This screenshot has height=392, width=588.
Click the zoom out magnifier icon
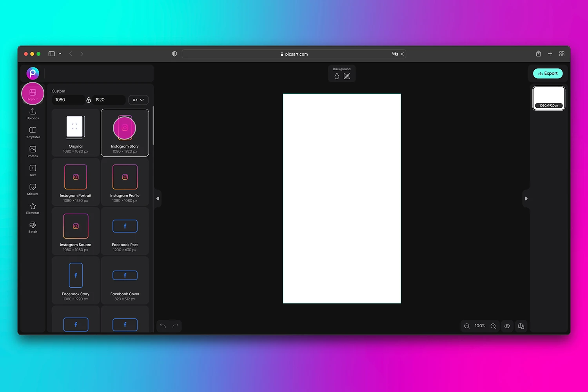[x=466, y=326]
